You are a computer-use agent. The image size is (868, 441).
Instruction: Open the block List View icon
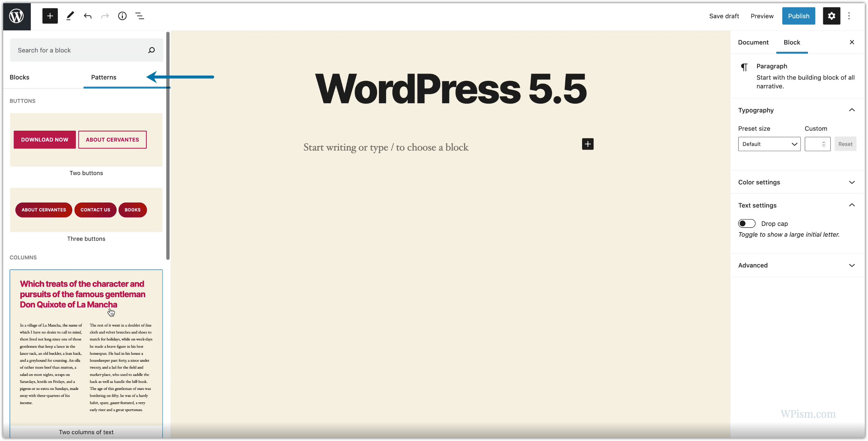pyautogui.click(x=139, y=16)
